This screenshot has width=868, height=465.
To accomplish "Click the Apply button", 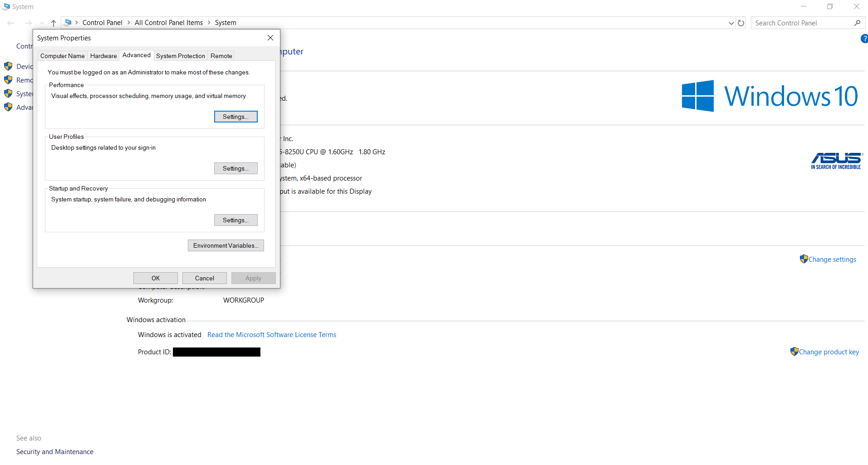I will click(x=254, y=278).
